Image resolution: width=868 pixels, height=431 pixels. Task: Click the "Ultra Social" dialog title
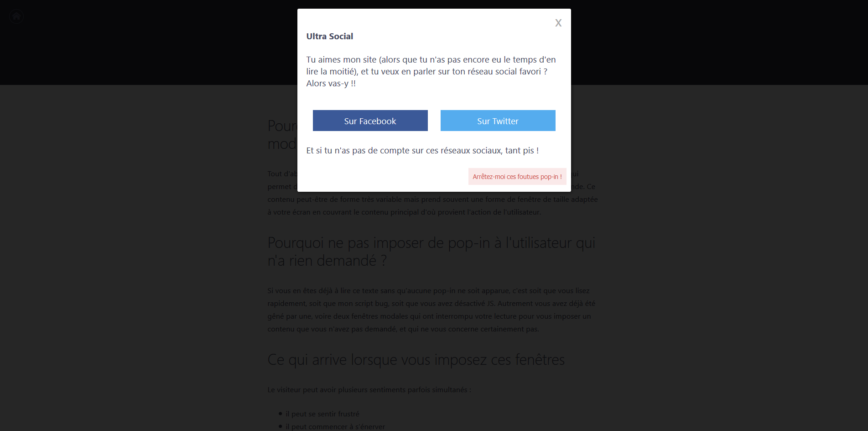[329, 36]
